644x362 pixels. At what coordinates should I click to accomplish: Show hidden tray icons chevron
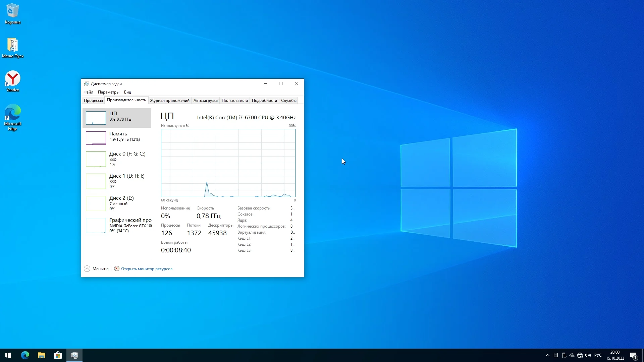tap(547, 355)
